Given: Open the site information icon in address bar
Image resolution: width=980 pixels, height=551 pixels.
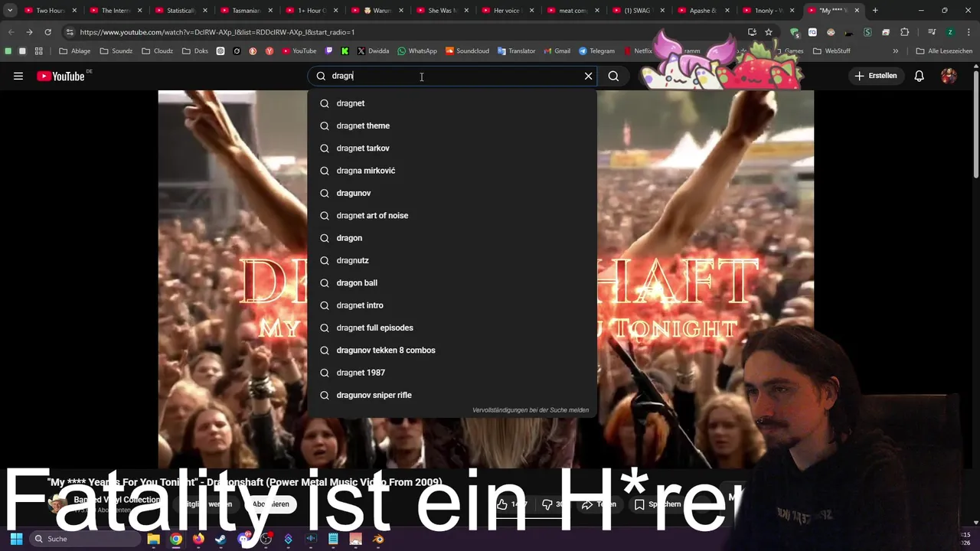Looking at the screenshot, I should pyautogui.click(x=70, y=32).
